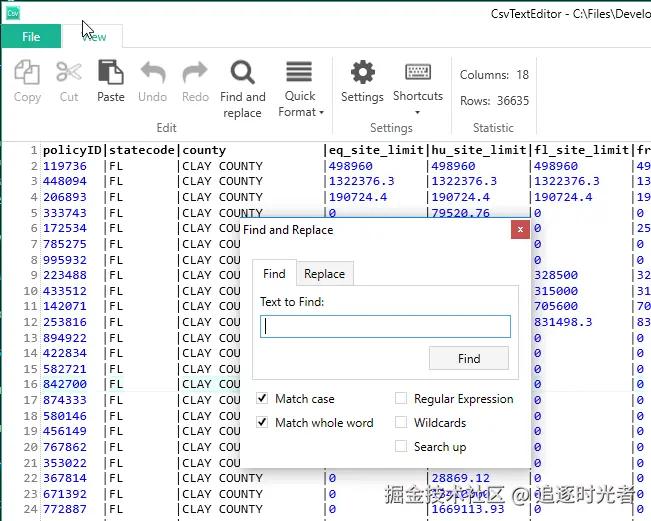The image size is (651, 521).
Task: Click the statecode header cell
Action: 142,150
